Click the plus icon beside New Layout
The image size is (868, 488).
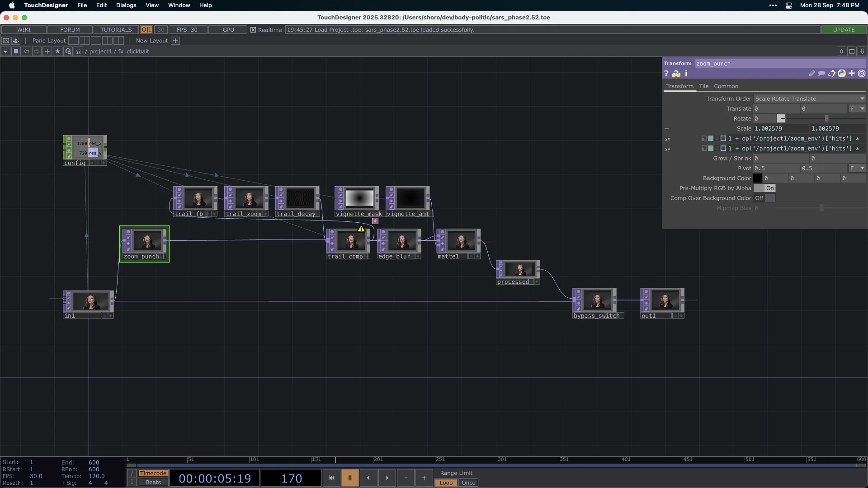click(x=175, y=41)
